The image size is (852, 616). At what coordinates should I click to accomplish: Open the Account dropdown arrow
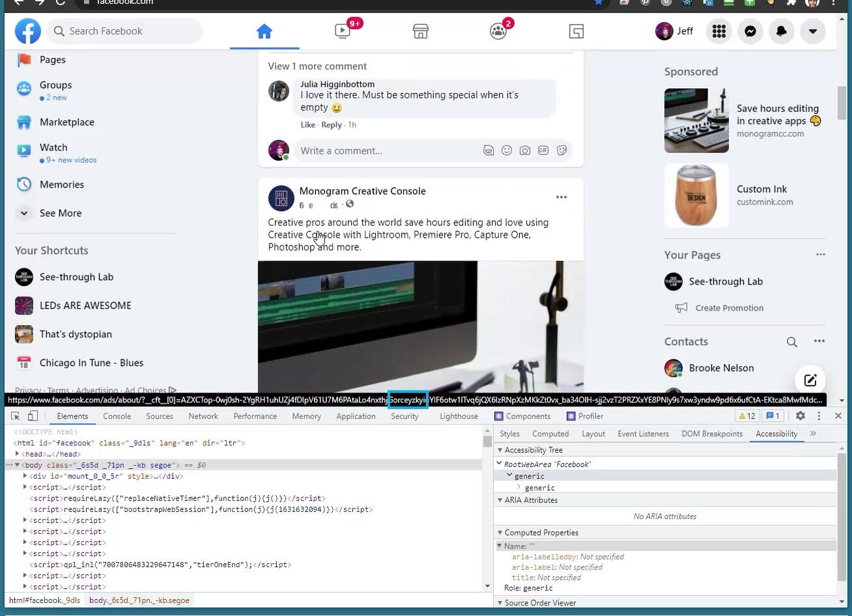813,31
